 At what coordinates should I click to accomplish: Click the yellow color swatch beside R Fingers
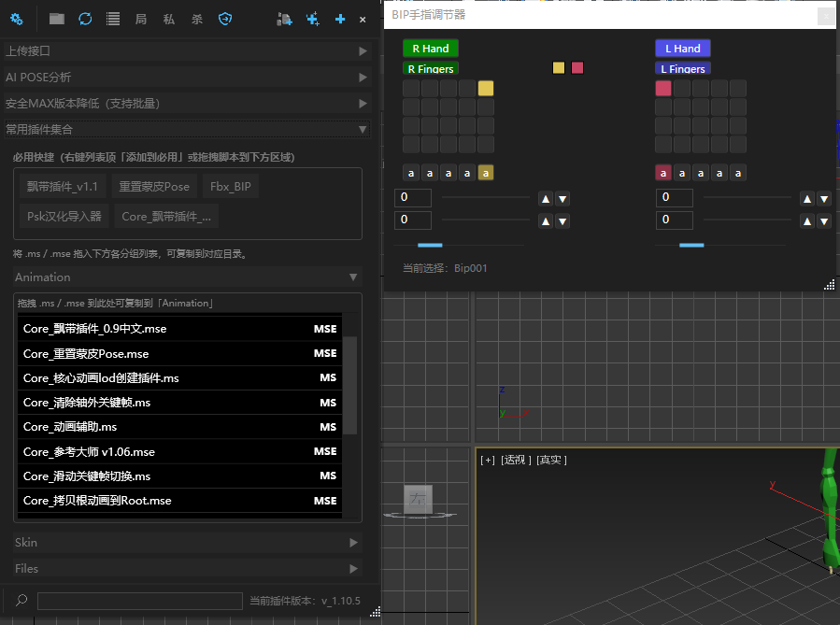(558, 68)
